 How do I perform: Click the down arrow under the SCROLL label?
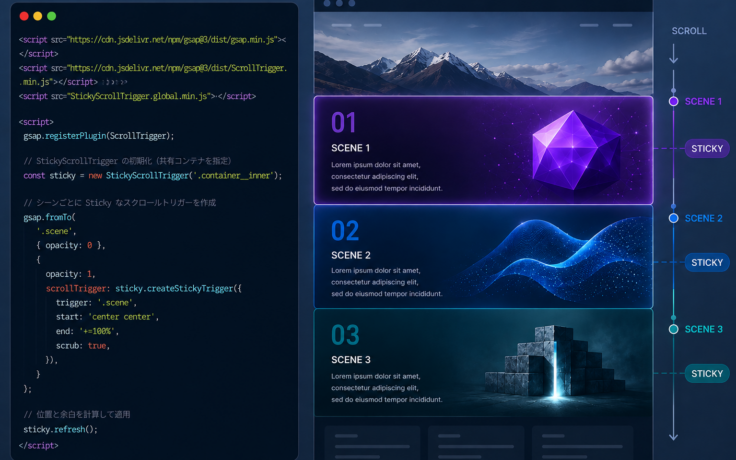(x=674, y=54)
